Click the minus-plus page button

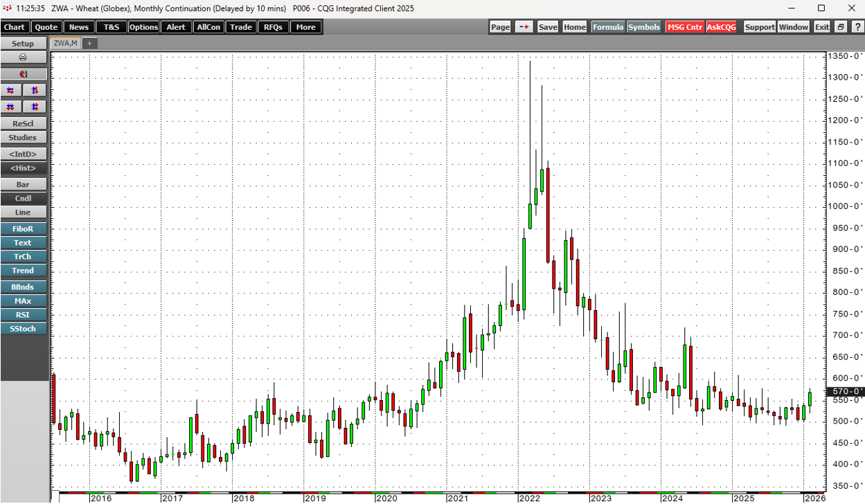524,27
